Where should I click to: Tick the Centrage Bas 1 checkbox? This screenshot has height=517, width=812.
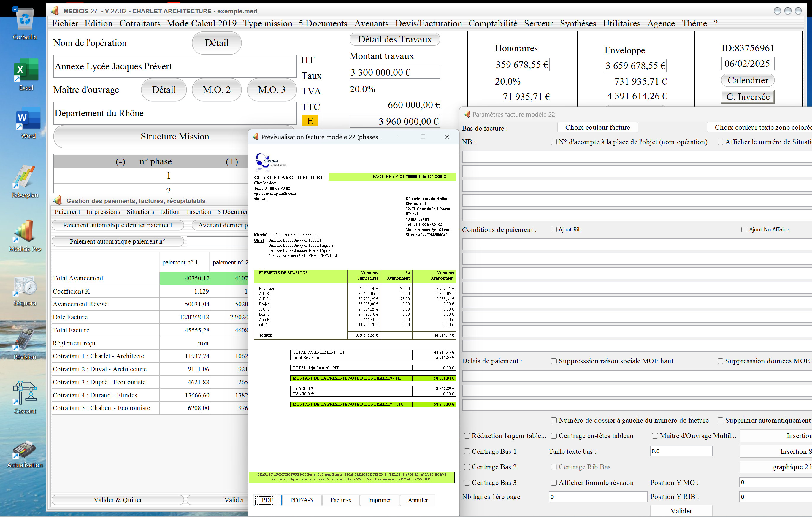pyautogui.click(x=467, y=451)
